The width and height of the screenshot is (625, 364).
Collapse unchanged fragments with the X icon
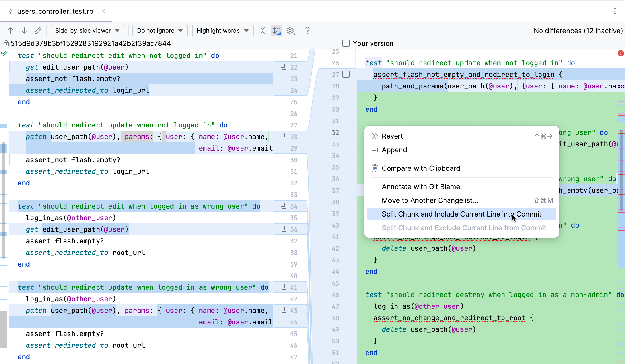click(263, 31)
